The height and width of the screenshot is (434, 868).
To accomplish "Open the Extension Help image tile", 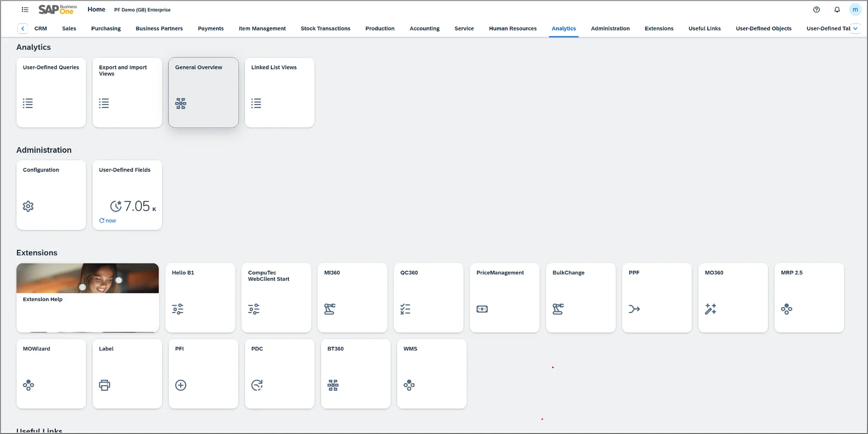I will (x=88, y=297).
